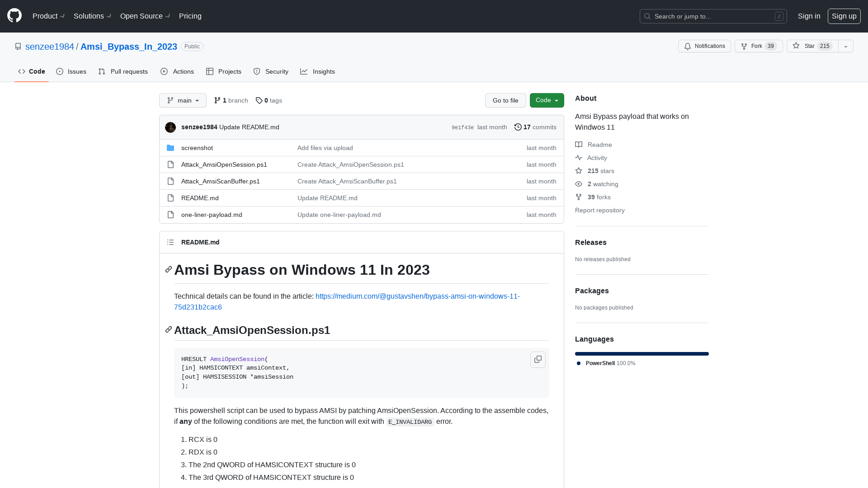Viewport: 868px width, 488px height.
Task: Open Amsi_Bypass_In_2023 repository title link
Action: tap(129, 47)
